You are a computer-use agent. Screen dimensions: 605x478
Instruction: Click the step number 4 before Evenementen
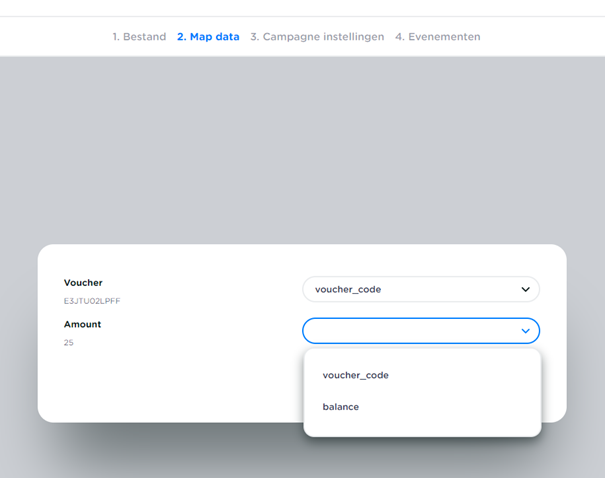click(398, 37)
